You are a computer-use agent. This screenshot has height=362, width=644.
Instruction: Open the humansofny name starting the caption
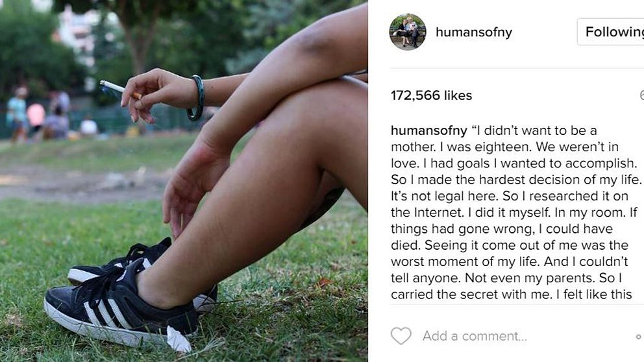tap(428, 130)
